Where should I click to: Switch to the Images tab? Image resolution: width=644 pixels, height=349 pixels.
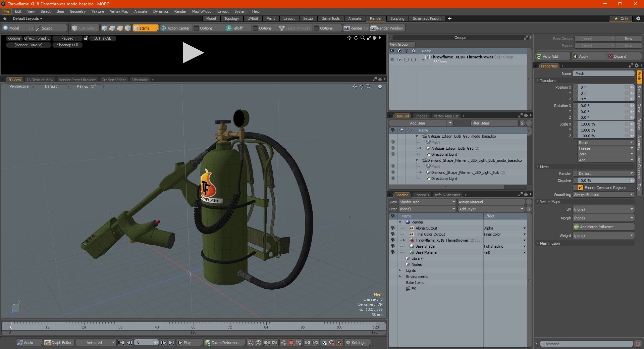pyautogui.click(x=421, y=116)
